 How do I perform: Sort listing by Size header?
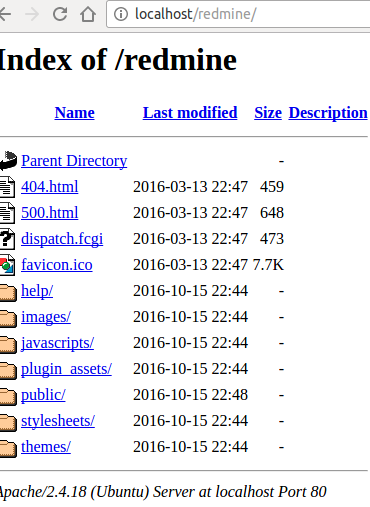click(x=268, y=113)
